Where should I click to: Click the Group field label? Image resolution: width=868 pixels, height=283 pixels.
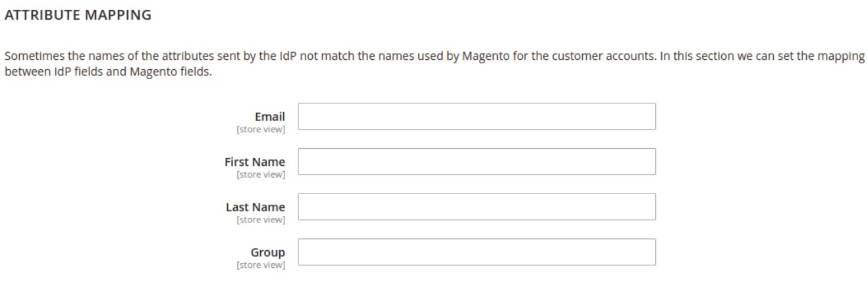(x=267, y=252)
